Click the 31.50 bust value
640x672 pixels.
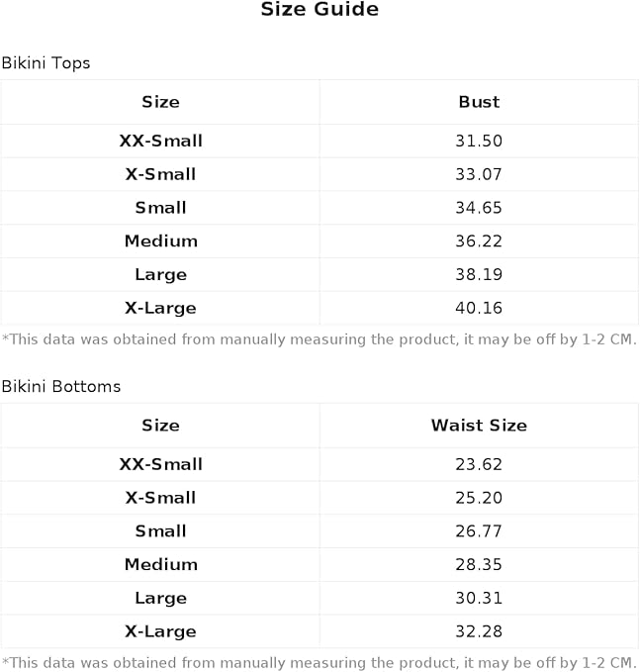[479, 142]
